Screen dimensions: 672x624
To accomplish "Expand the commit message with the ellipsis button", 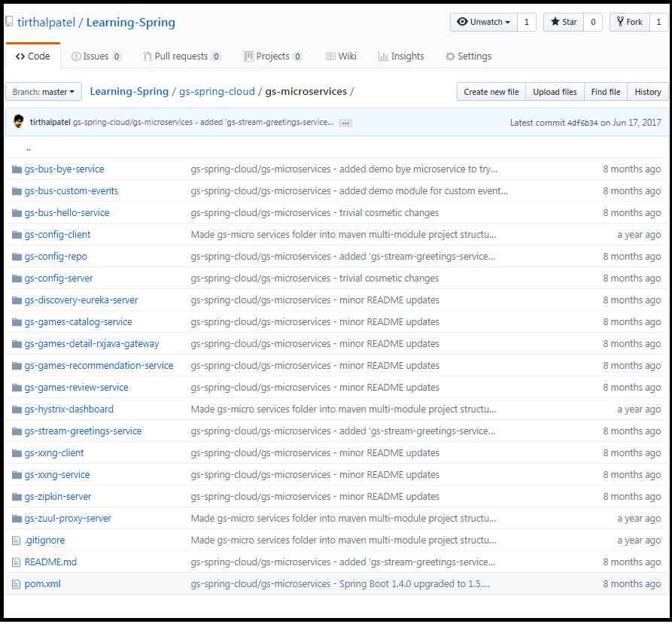I will (x=345, y=122).
